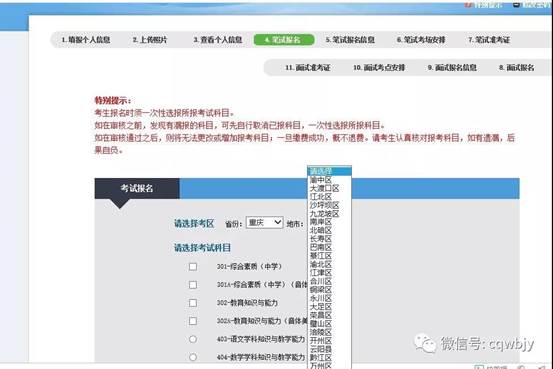Switch to step 3 查看个人信息
The width and height of the screenshot is (553, 369).
(x=218, y=40)
